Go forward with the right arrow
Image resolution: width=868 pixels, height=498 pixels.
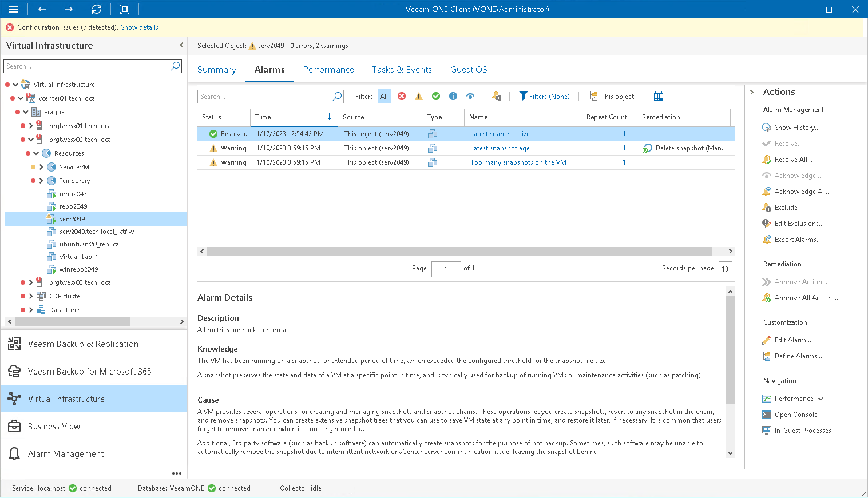click(x=69, y=9)
